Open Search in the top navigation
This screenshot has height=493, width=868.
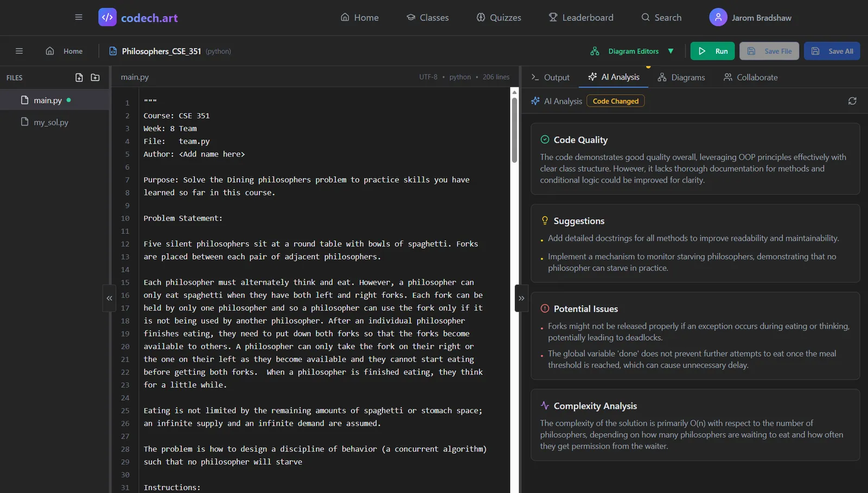click(x=661, y=17)
